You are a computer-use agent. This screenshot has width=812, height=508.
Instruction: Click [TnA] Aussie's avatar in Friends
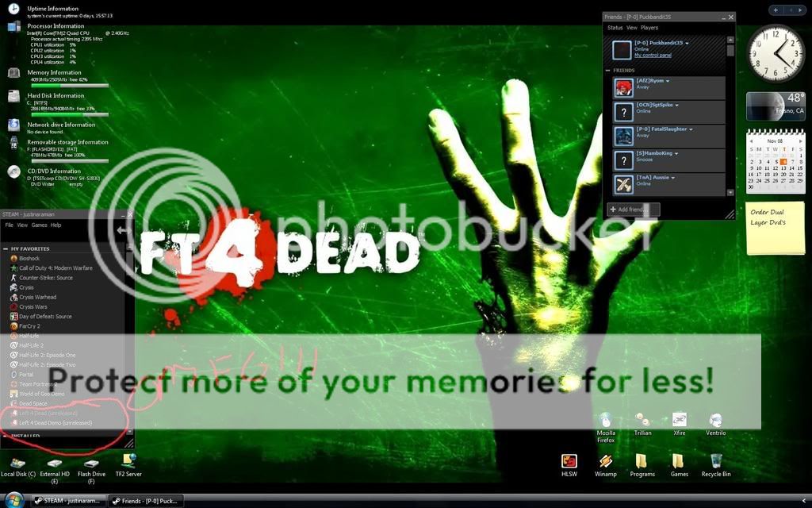623,184
